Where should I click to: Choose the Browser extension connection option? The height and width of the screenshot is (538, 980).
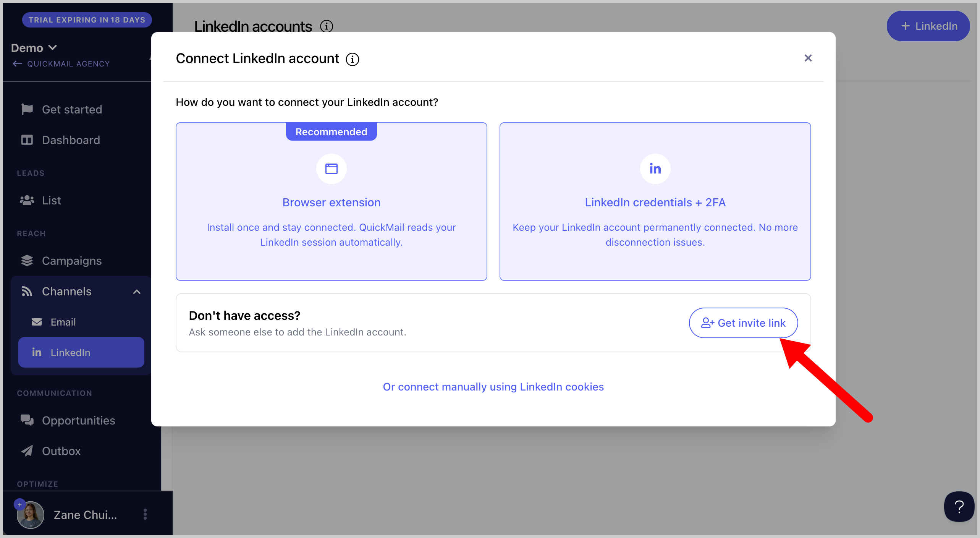pyautogui.click(x=331, y=201)
